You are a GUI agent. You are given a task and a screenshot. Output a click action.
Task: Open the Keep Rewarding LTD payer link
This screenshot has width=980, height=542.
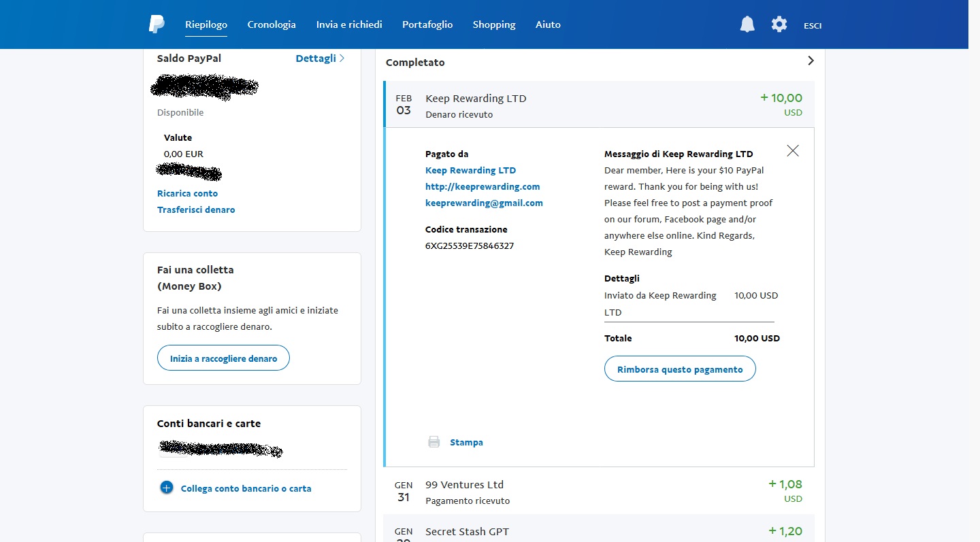click(x=470, y=170)
